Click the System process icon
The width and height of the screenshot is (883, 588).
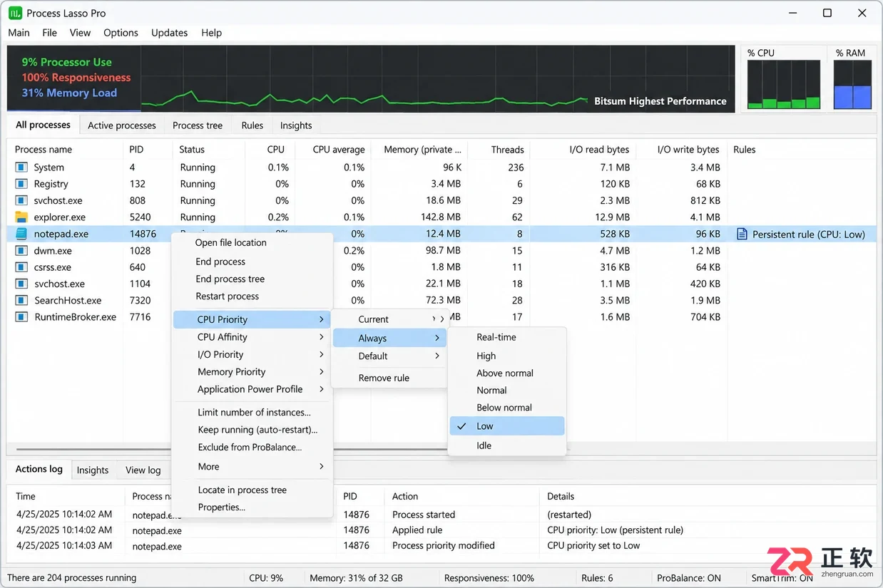point(21,167)
